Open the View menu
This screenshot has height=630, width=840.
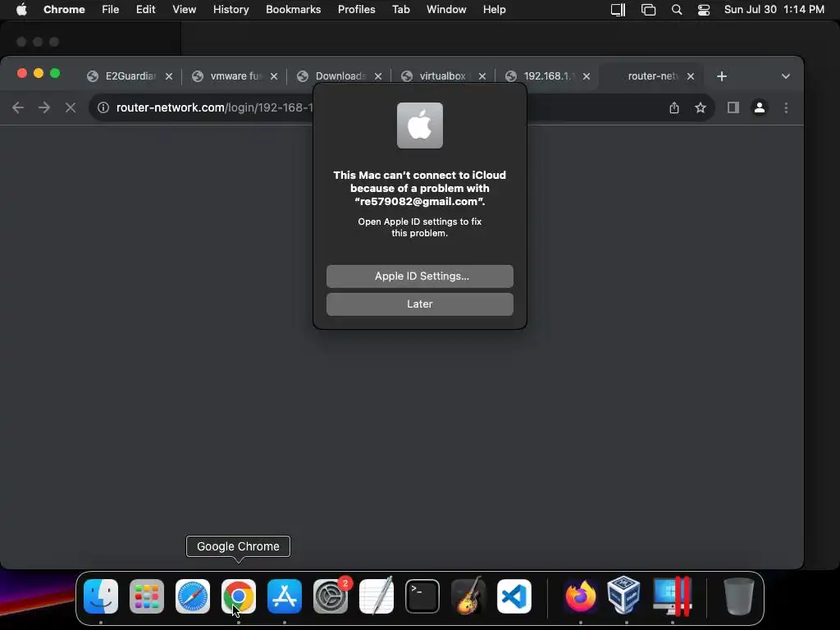tap(184, 10)
